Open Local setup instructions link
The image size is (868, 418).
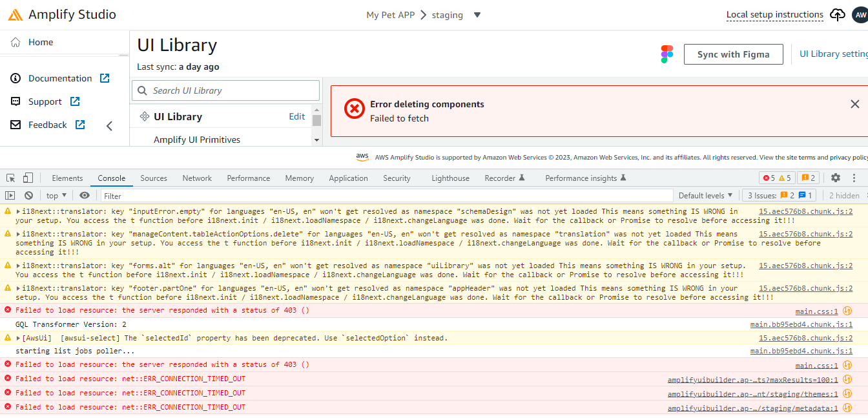pos(775,15)
